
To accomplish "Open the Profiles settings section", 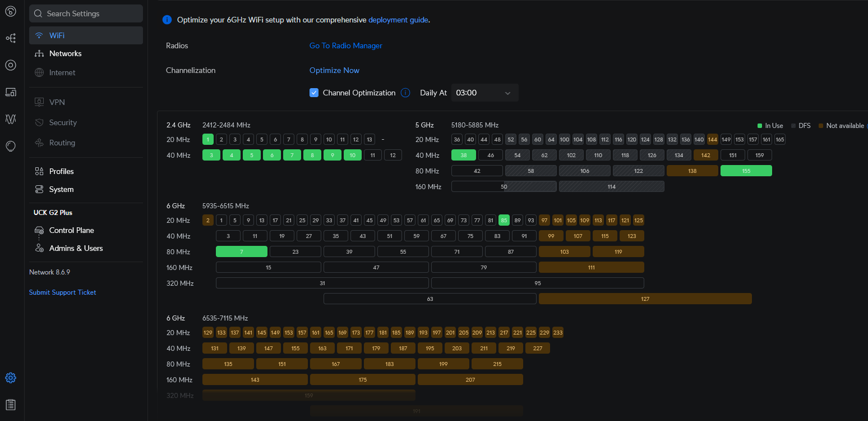I will (86, 171).
